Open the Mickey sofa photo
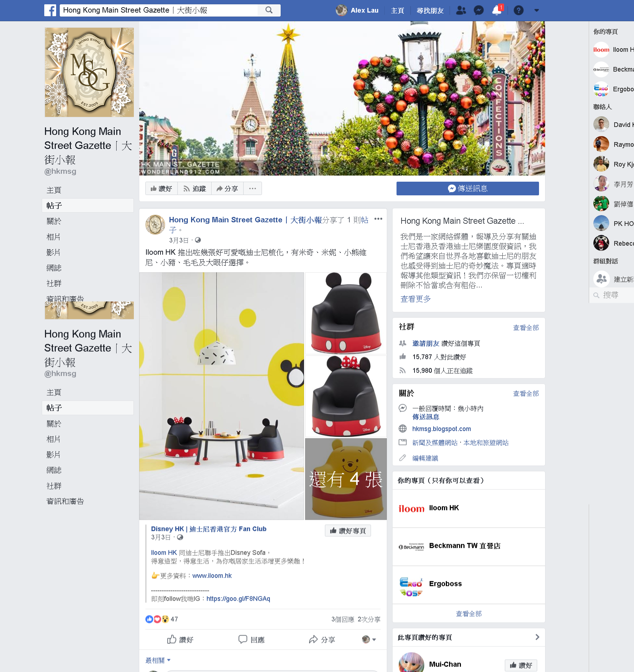Image resolution: width=634 pixels, height=672 pixels. (x=346, y=313)
